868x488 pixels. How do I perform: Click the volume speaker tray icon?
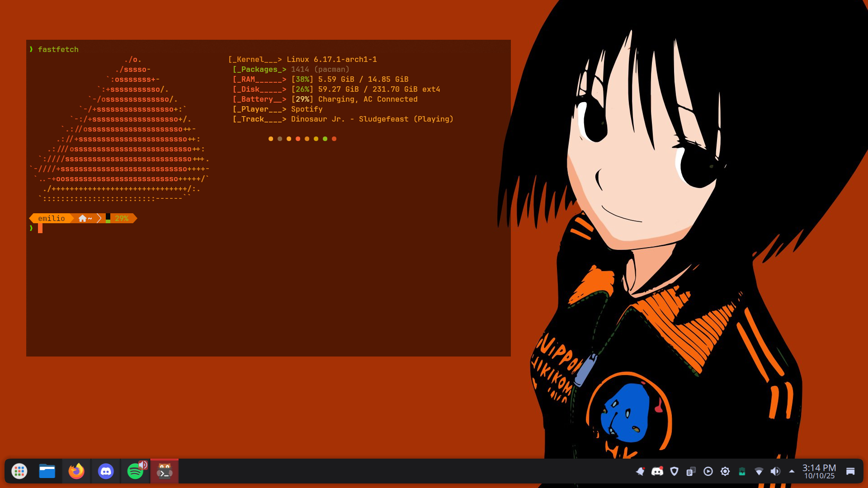775,471
